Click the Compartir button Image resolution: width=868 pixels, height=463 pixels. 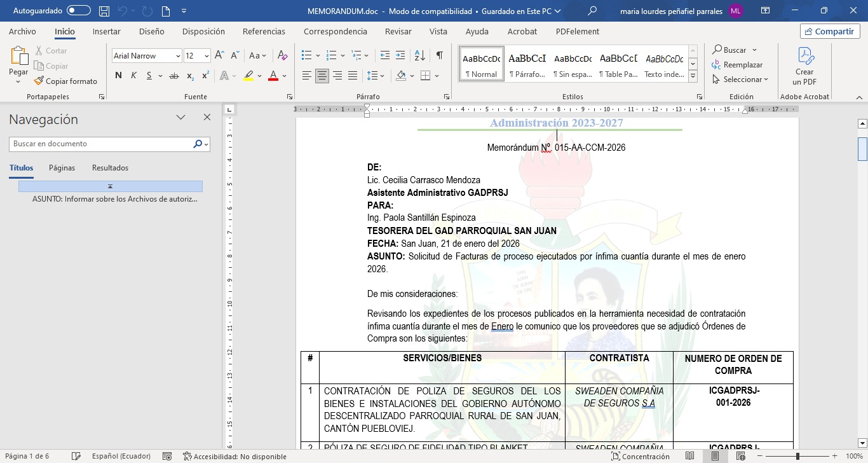click(829, 32)
